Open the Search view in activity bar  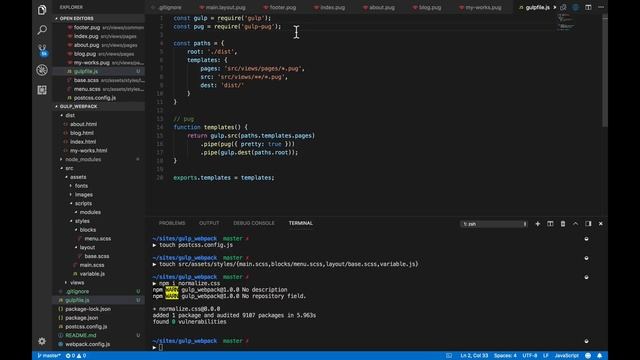(x=42, y=30)
